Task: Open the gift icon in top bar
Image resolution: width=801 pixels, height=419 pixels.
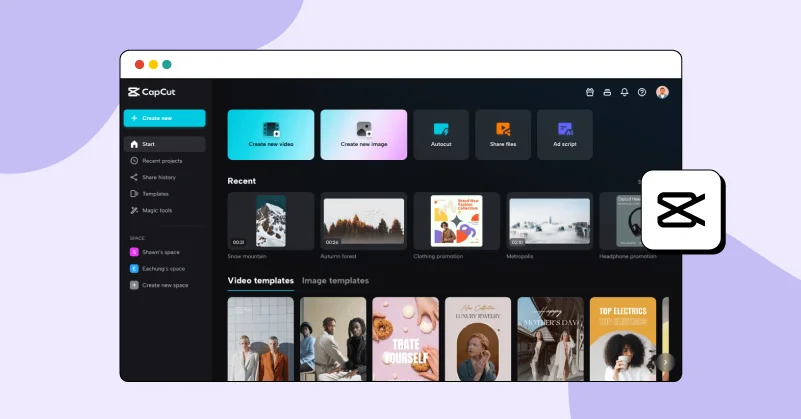Action: [x=590, y=92]
